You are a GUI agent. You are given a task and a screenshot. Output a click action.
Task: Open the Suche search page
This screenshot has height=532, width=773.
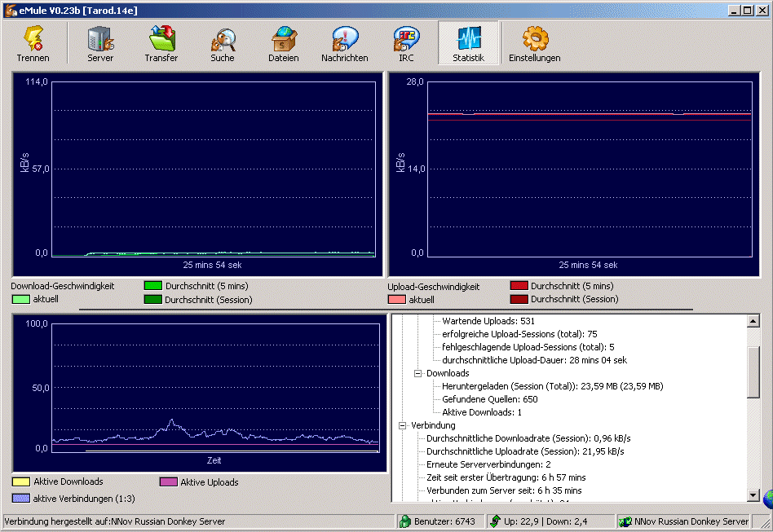(223, 44)
